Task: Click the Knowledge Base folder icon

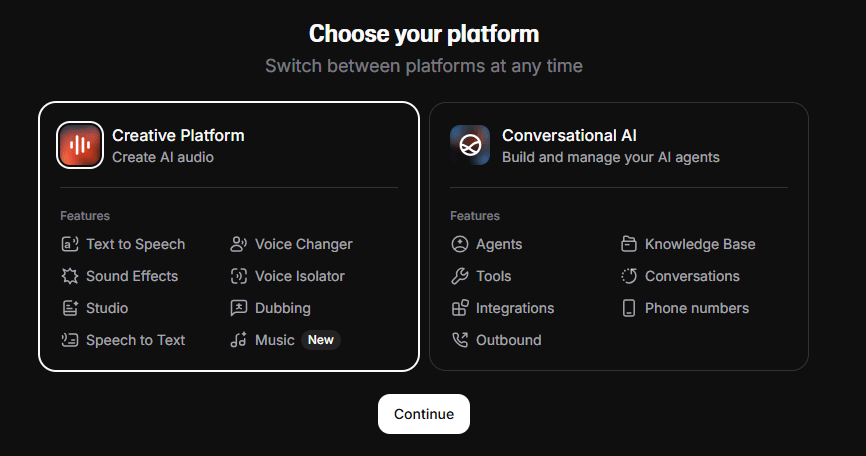Action: (x=629, y=244)
